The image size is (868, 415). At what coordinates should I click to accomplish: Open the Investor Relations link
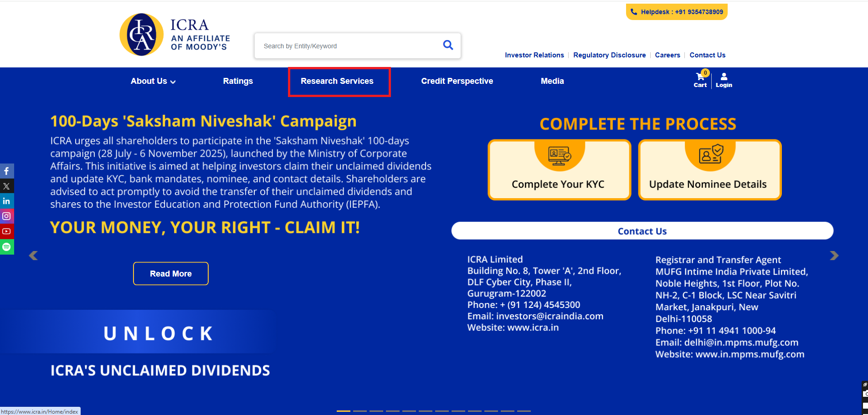534,55
